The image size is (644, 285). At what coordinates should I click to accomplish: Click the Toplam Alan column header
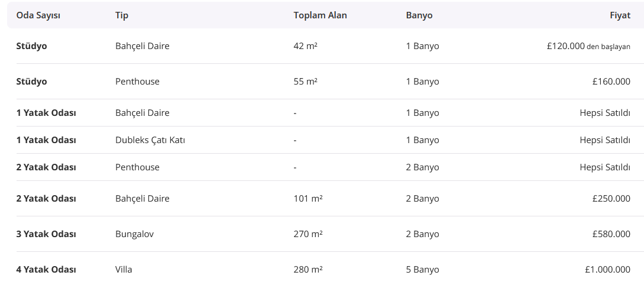tap(320, 15)
